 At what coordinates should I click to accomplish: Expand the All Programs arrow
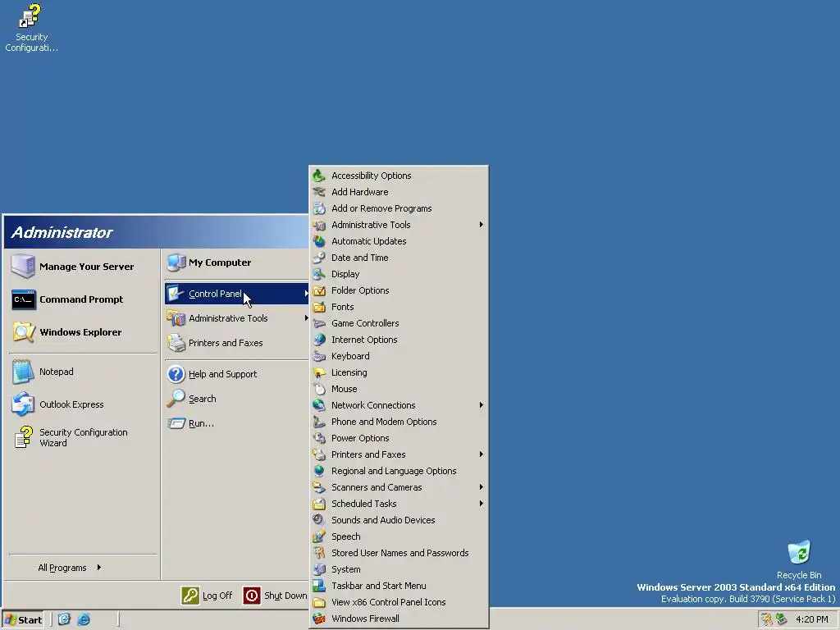tap(99, 568)
